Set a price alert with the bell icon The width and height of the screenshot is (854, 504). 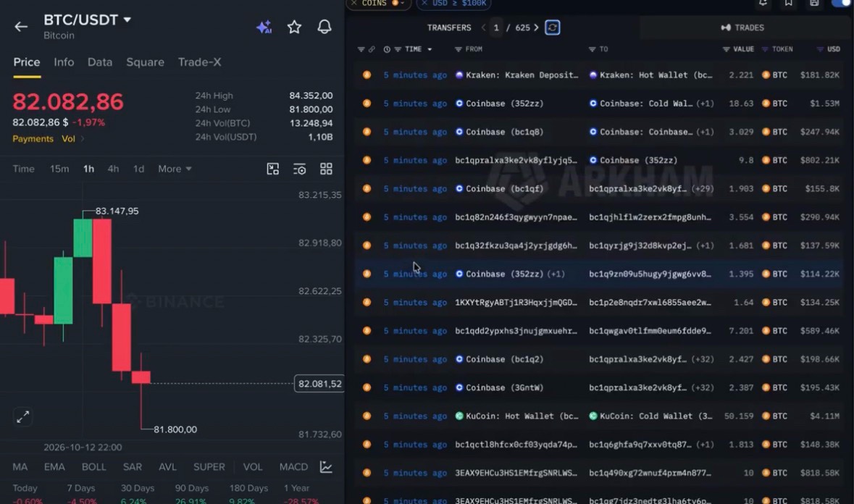325,27
